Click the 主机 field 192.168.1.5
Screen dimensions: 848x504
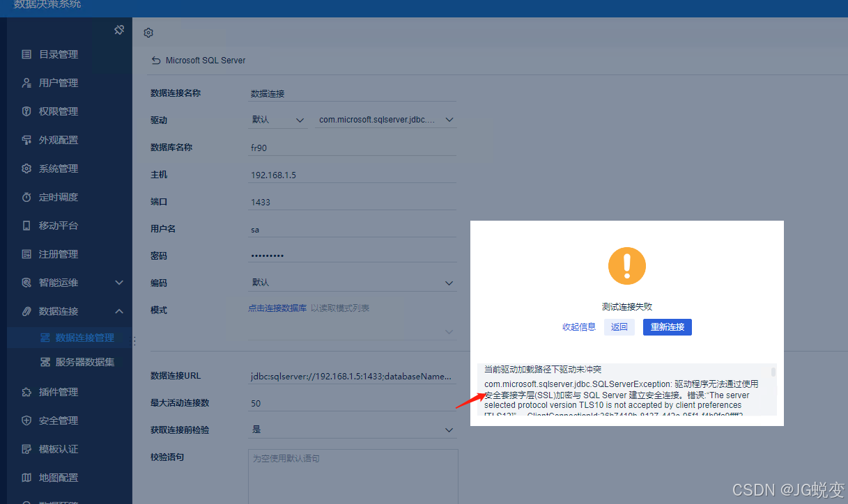pos(352,175)
